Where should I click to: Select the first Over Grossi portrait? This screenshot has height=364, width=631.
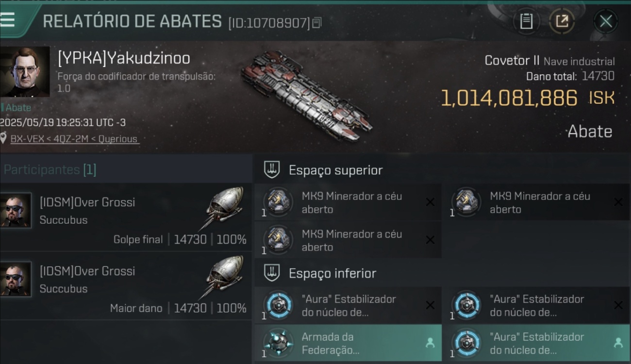pos(16,210)
